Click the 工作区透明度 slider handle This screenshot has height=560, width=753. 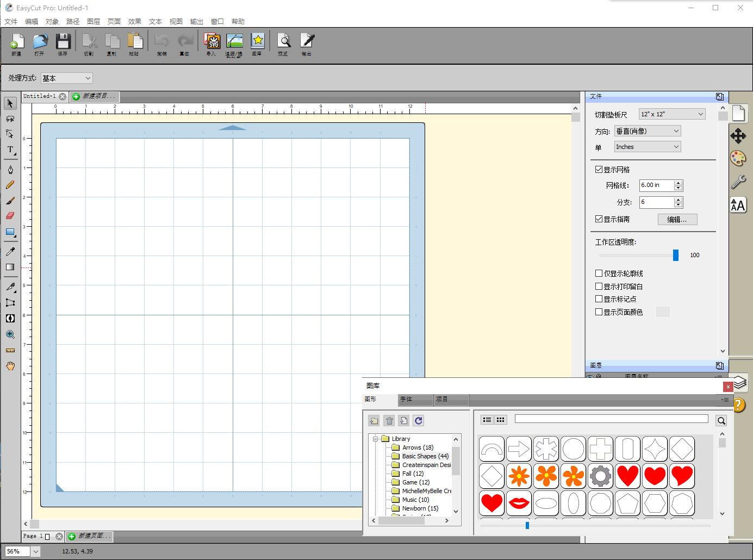point(676,255)
